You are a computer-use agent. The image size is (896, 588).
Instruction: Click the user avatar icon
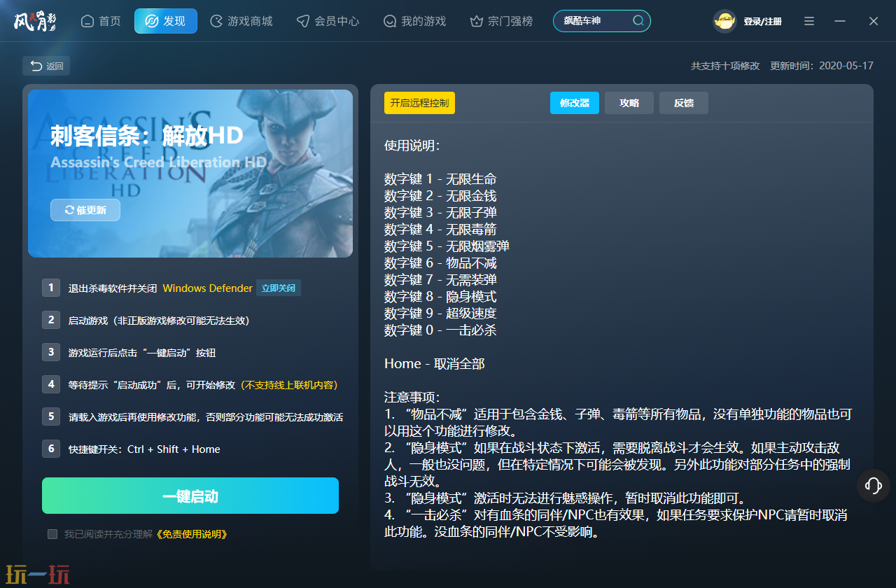(725, 21)
